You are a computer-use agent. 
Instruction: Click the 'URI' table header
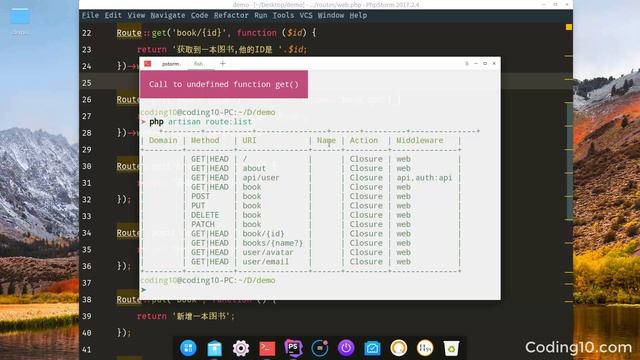coord(249,140)
